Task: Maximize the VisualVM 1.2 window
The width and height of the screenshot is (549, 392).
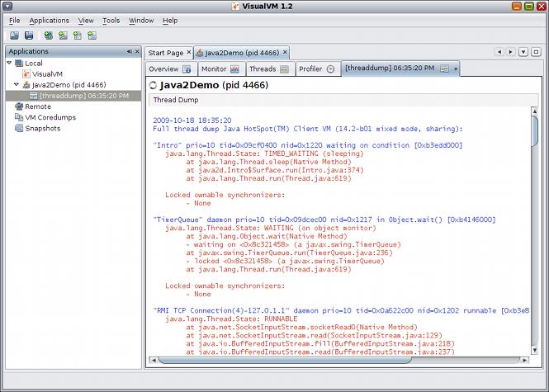Action: pyautogui.click(x=529, y=6)
